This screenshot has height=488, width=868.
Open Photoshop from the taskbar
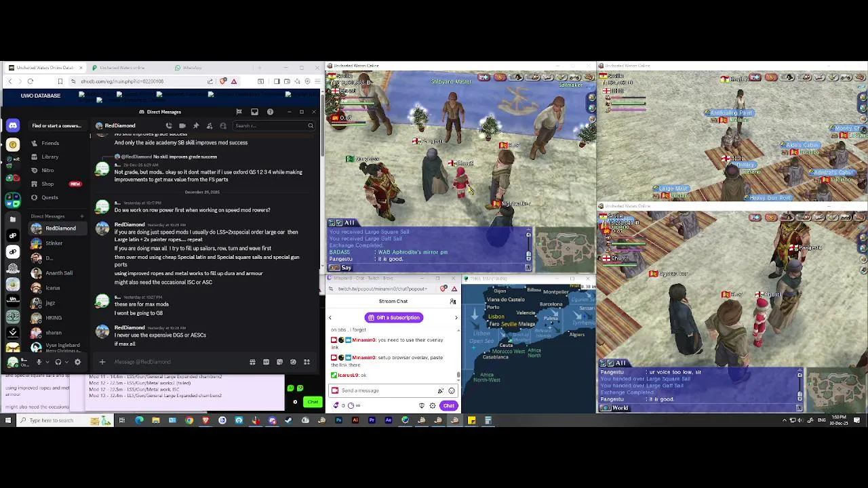coord(338,420)
